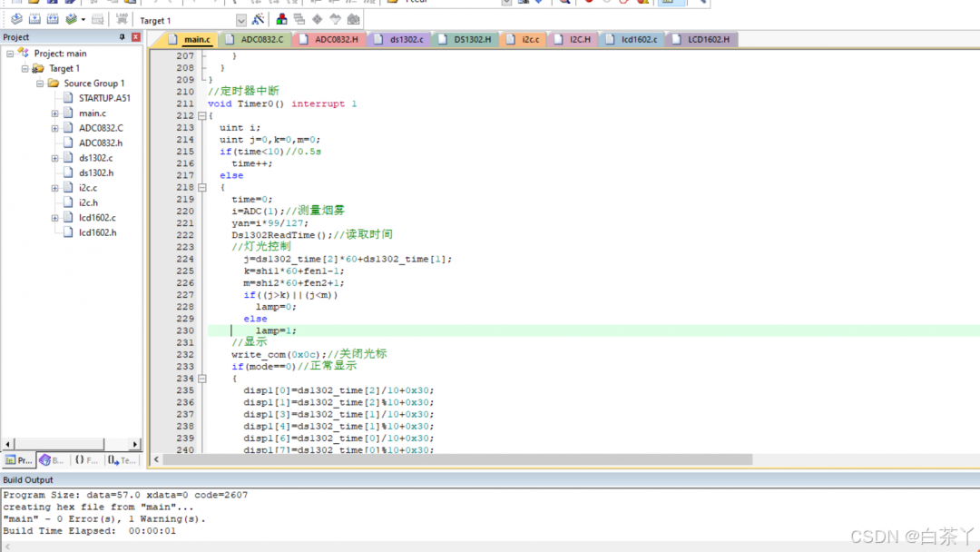Click the Translate current file toolbar icon
The image size is (980, 552).
16,19
